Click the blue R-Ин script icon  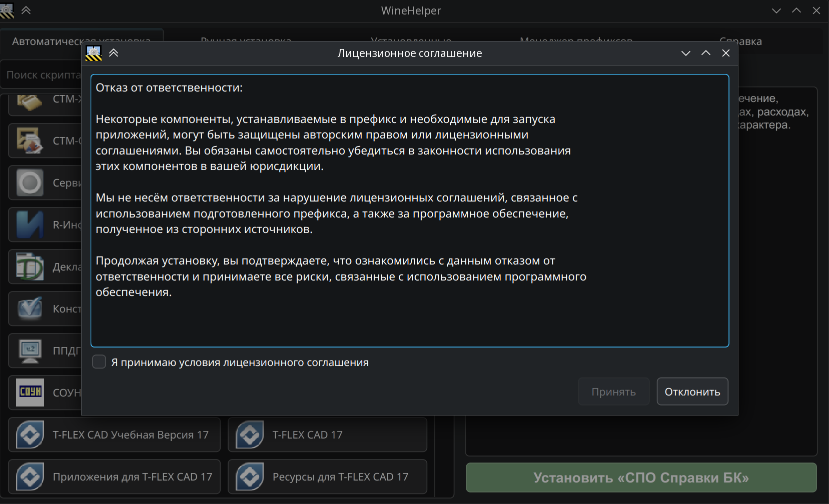pos(30,225)
